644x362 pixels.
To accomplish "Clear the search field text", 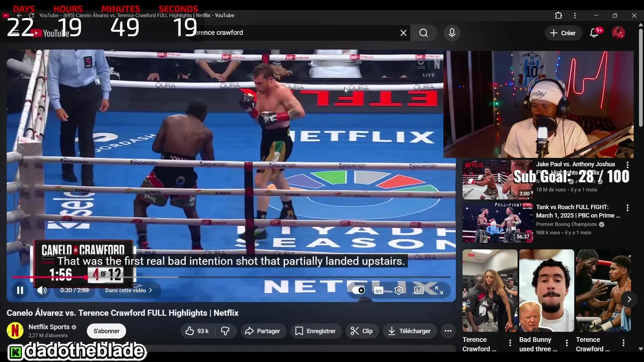I will point(404,33).
